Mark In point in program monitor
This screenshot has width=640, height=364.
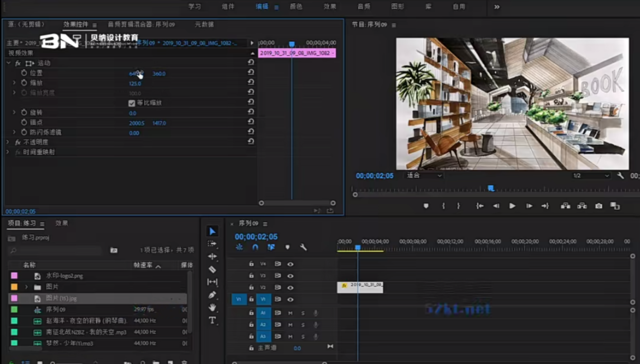point(443,206)
